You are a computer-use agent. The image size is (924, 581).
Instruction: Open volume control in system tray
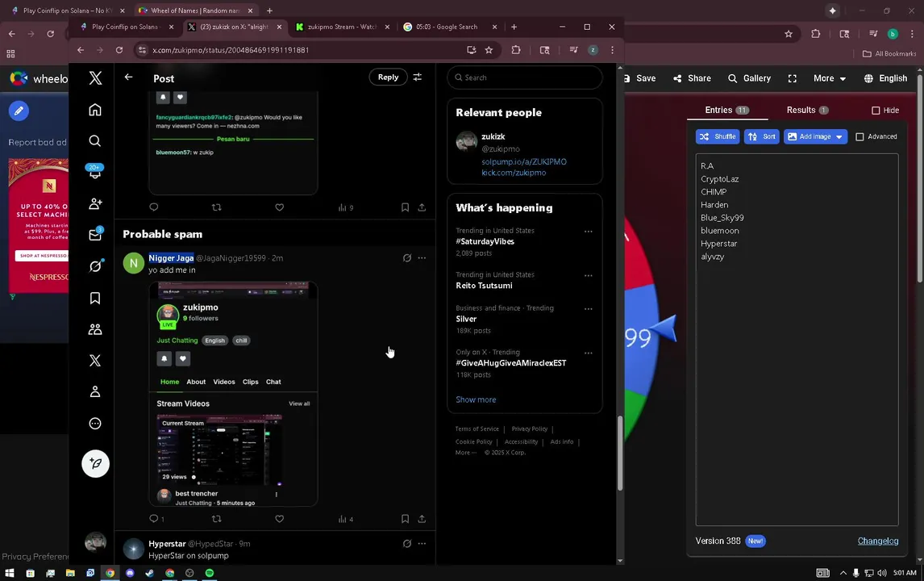pyautogui.click(x=881, y=573)
